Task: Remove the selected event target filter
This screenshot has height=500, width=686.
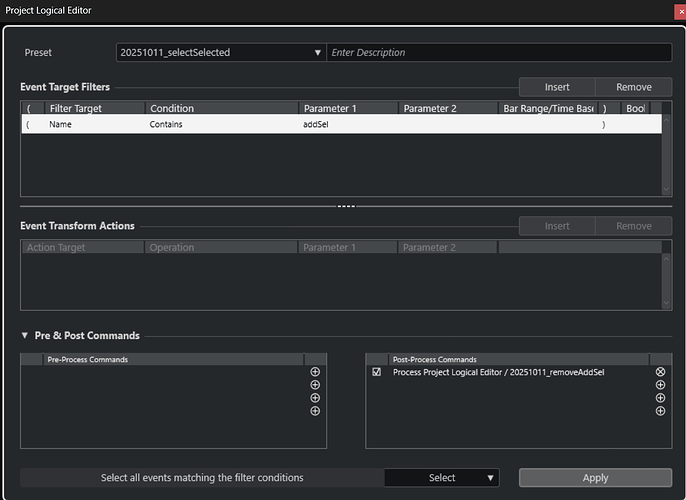Action: pos(633,87)
